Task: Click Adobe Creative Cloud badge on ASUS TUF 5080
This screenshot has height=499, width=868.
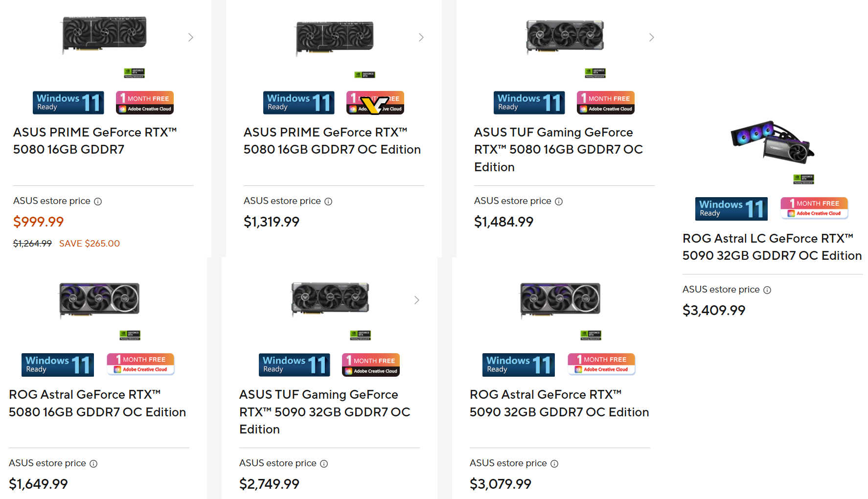Action: click(x=605, y=103)
